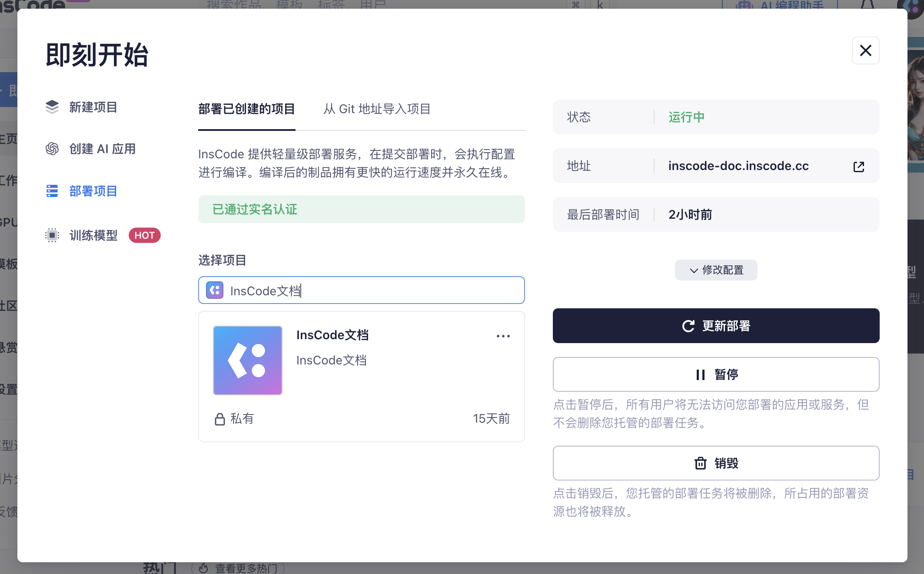Select 部署项目 menu item
Viewport: 924px width, 574px height.
pyautogui.click(x=81, y=191)
